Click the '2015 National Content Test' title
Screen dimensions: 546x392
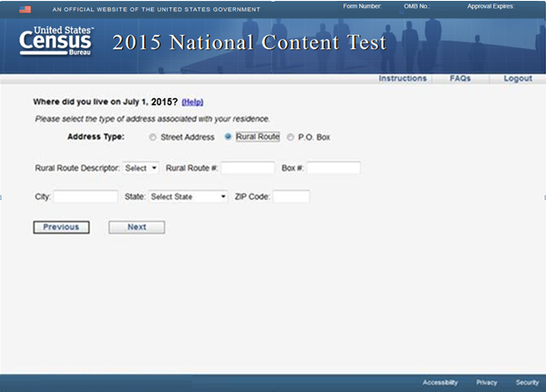pyautogui.click(x=249, y=42)
